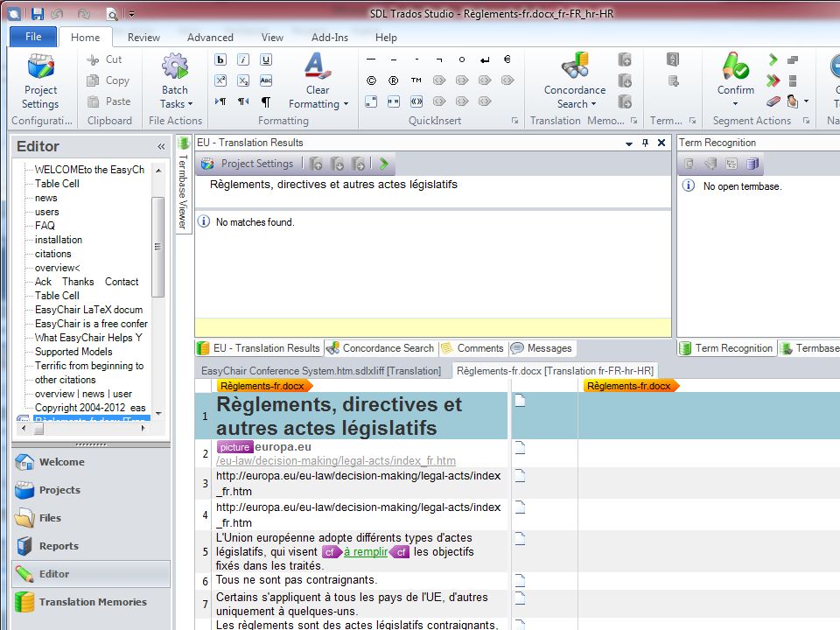Image resolution: width=840 pixels, height=630 pixels.
Task: Click the Cut button
Action: click(104, 59)
